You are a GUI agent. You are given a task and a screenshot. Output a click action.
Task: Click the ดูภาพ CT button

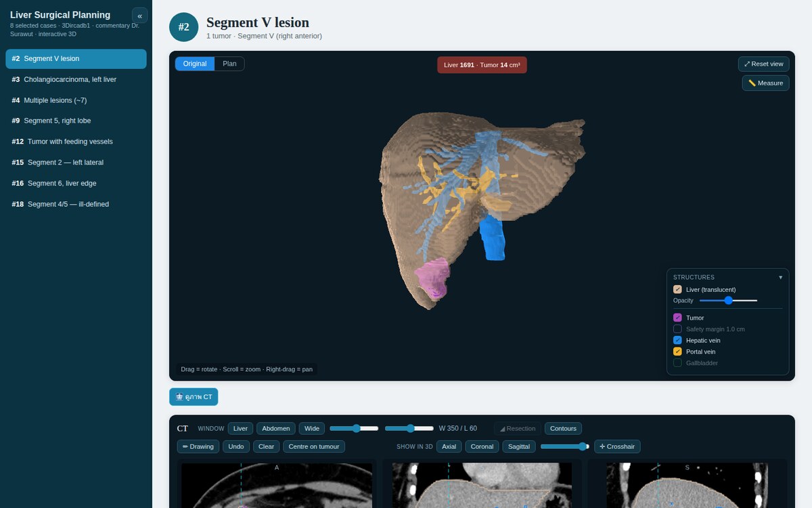click(x=194, y=397)
